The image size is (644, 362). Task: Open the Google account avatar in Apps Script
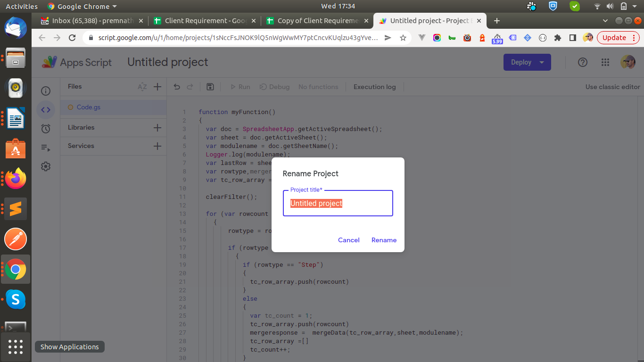(x=628, y=62)
